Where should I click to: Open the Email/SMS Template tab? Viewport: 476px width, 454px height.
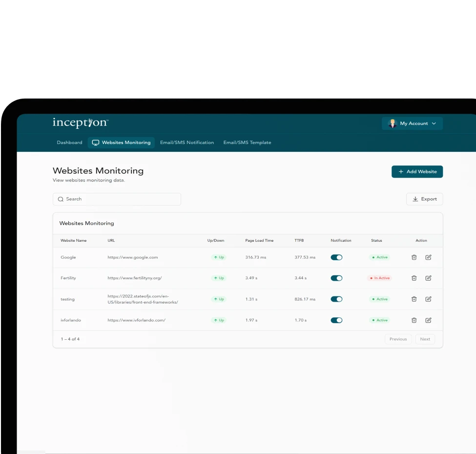247,143
